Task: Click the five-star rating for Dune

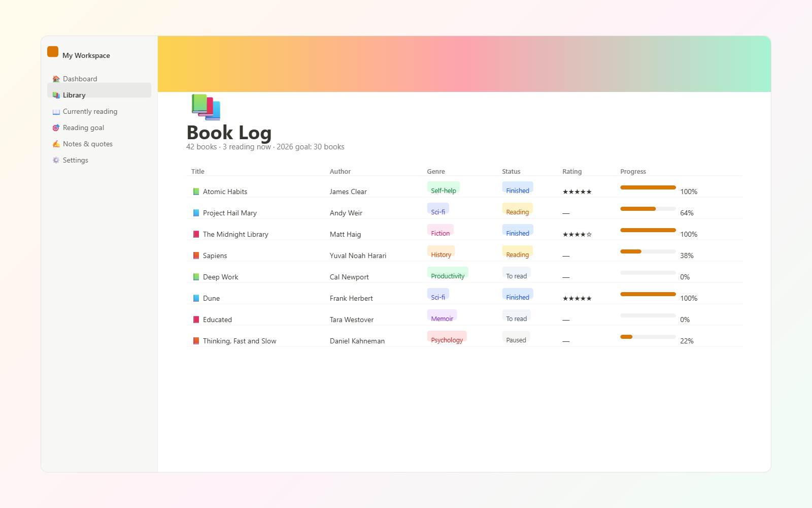Action: point(577,298)
